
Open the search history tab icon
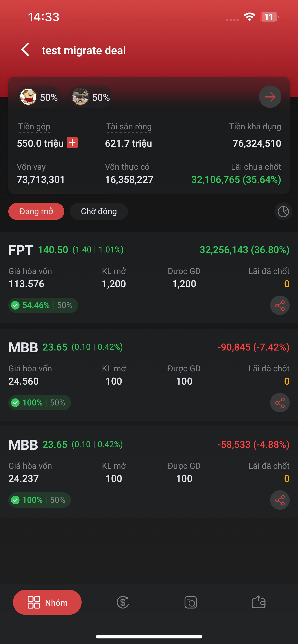pos(191,602)
